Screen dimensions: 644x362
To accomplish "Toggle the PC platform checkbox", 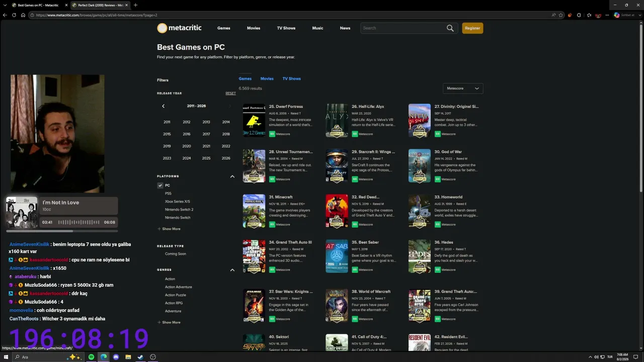I will tap(160, 186).
